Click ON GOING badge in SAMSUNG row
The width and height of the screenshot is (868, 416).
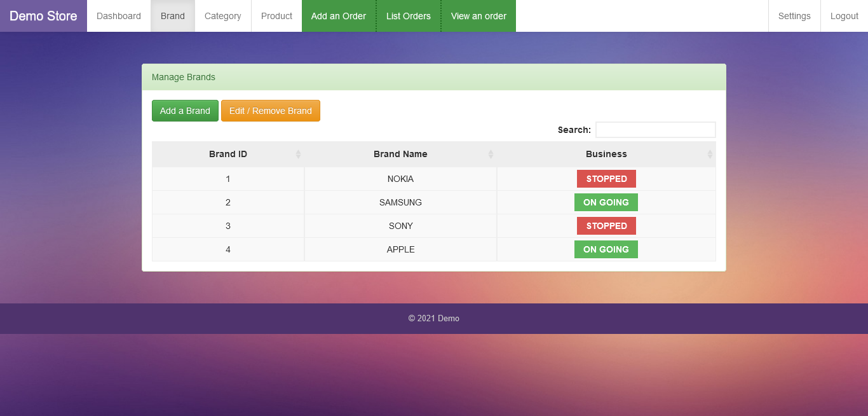coord(606,202)
